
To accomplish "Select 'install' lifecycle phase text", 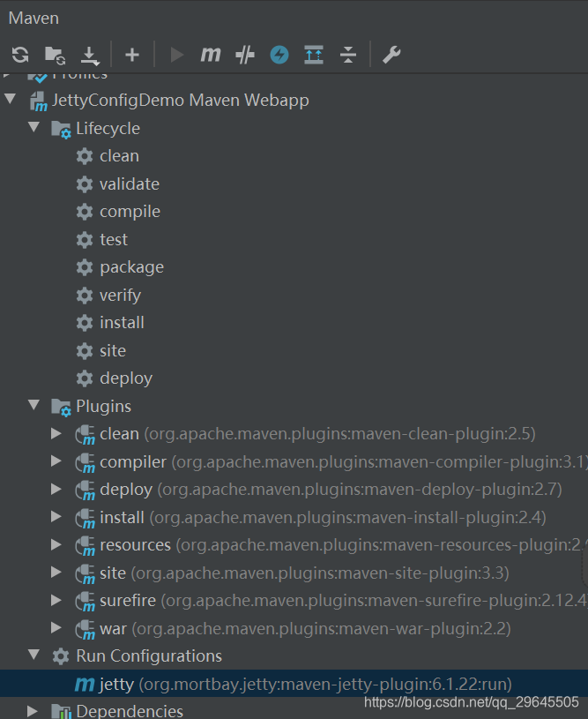I will [122, 322].
